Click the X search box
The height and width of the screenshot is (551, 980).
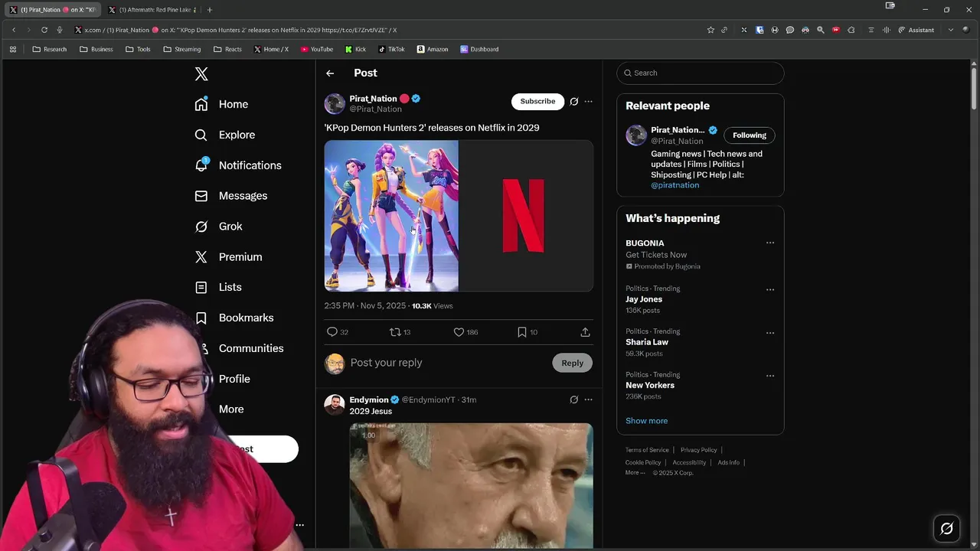[700, 73]
